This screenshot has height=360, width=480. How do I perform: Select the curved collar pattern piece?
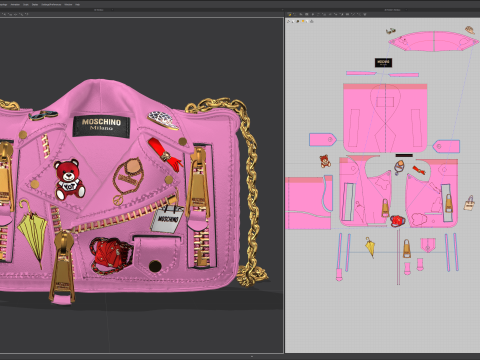click(434, 41)
